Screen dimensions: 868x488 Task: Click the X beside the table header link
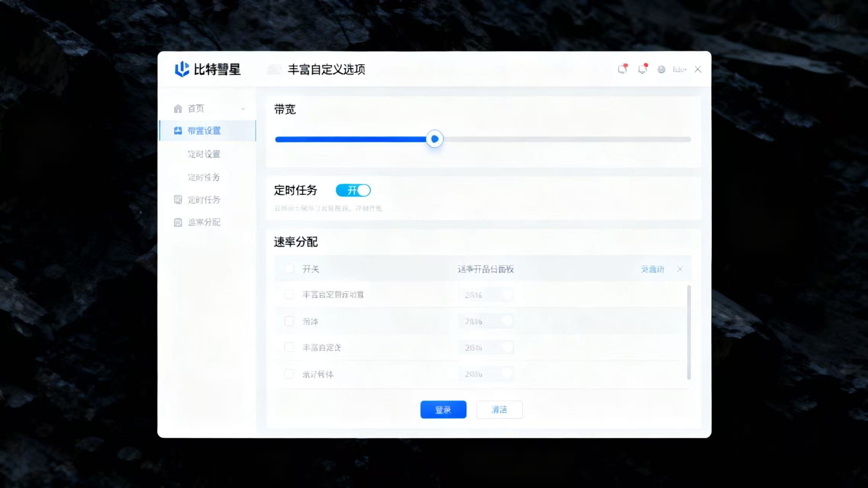click(x=680, y=269)
